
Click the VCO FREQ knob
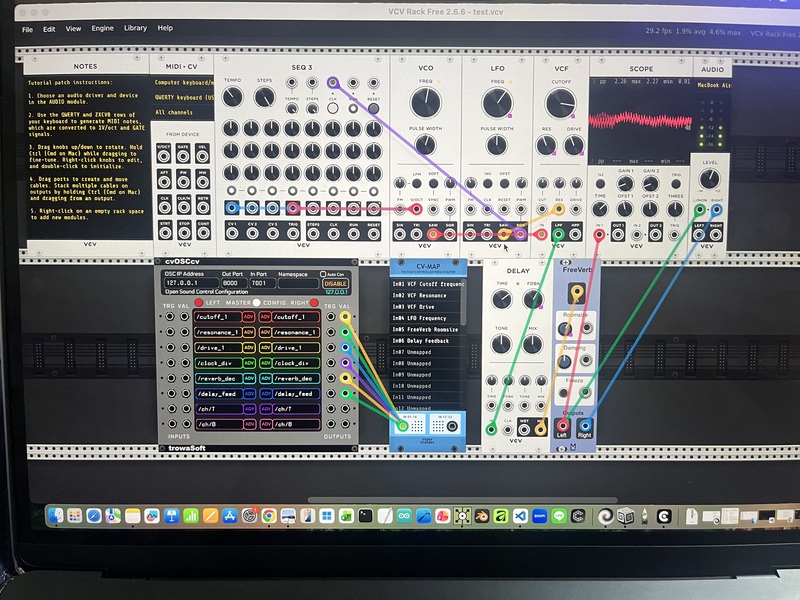pyautogui.click(x=426, y=103)
